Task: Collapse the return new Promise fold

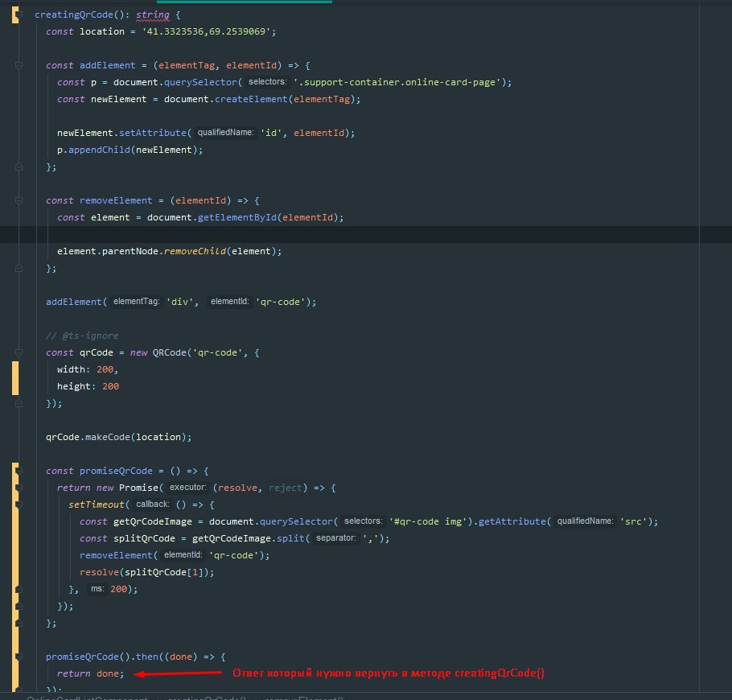Action: click(x=19, y=488)
